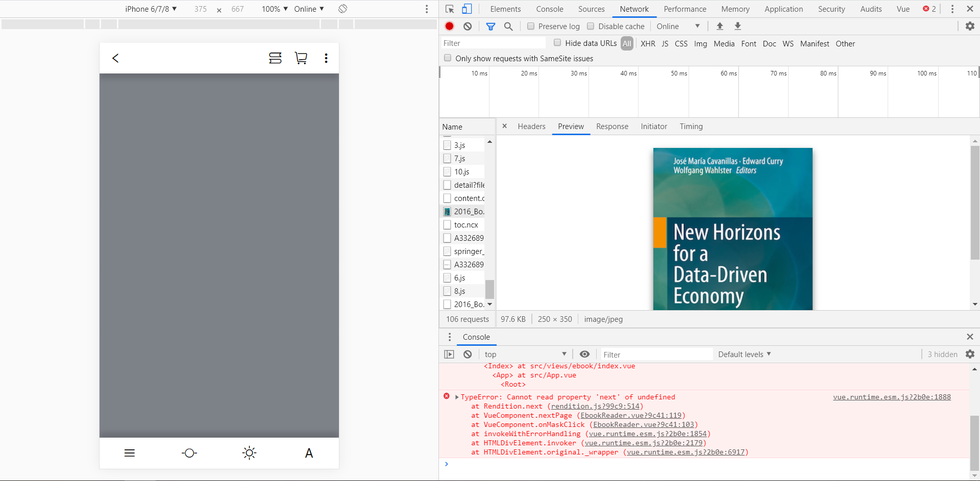Screen dimensions: 980x481
Task: Expand the TypeError stack trace
Action: tap(457, 397)
